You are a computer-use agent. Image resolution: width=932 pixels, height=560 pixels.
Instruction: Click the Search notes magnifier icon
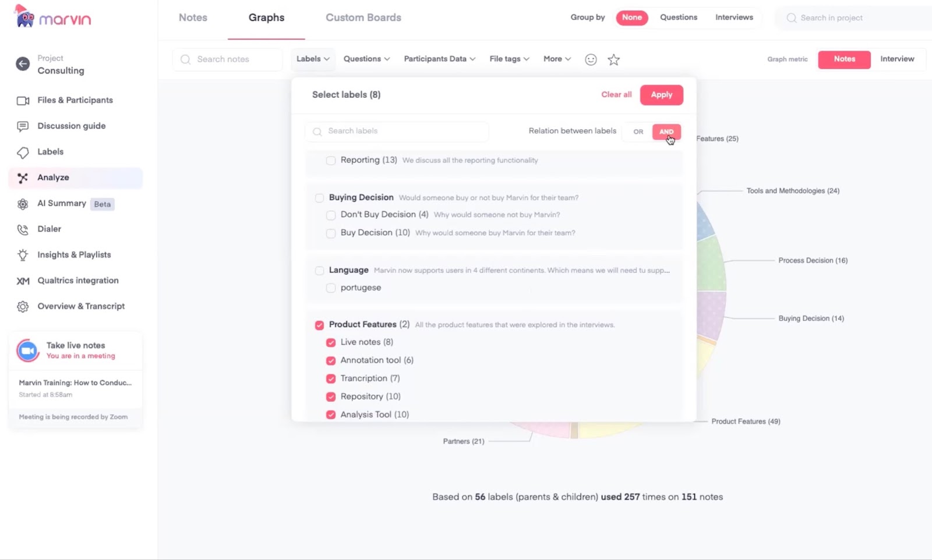(185, 59)
